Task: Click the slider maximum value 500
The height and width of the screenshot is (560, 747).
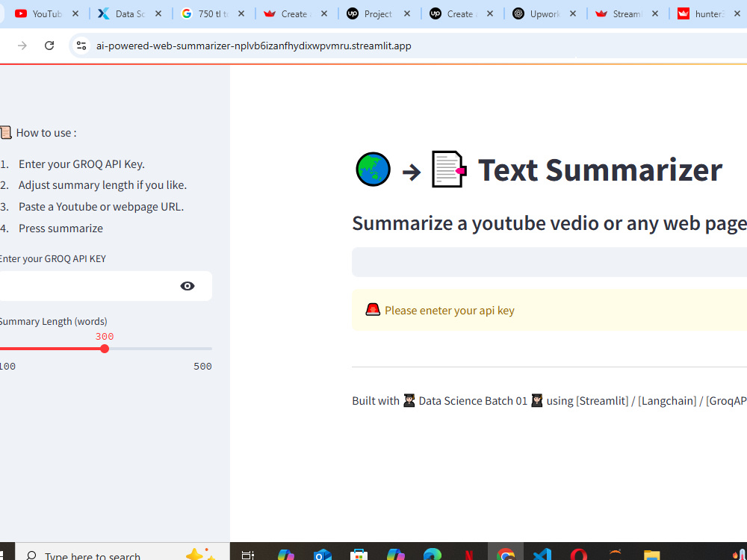Action: pyautogui.click(x=202, y=366)
